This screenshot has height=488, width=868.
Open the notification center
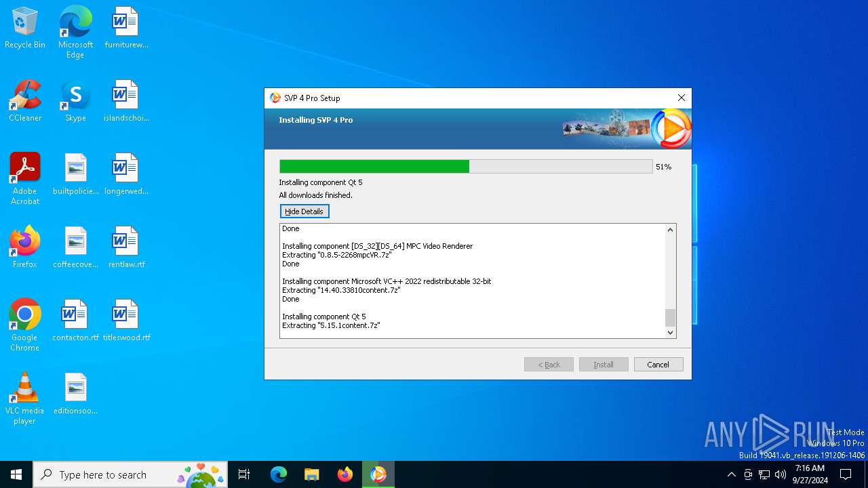pyautogui.click(x=846, y=474)
